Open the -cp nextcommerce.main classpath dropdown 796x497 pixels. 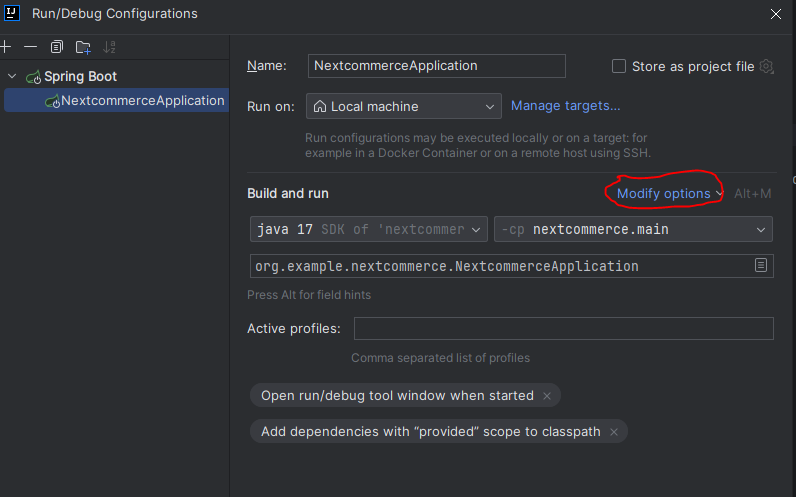click(633, 229)
